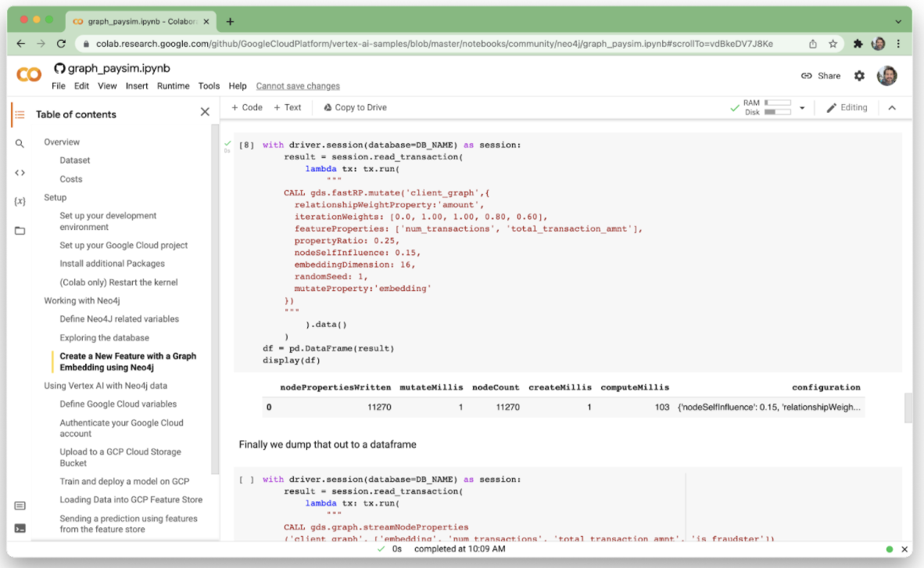Open the Runtime menu
Viewport: 924px width, 568px height.
[173, 86]
